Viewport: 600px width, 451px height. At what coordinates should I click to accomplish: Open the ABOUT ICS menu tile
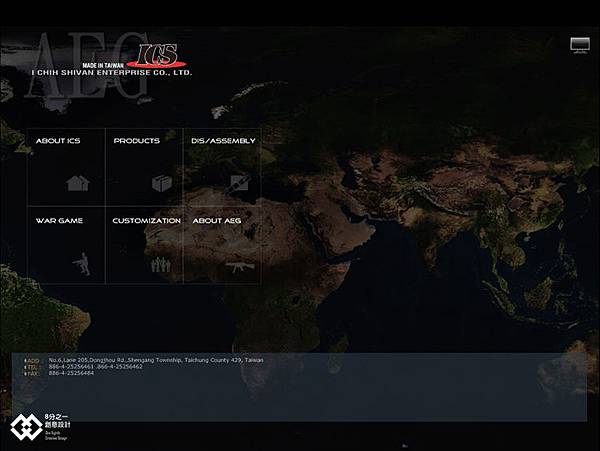[66, 167]
